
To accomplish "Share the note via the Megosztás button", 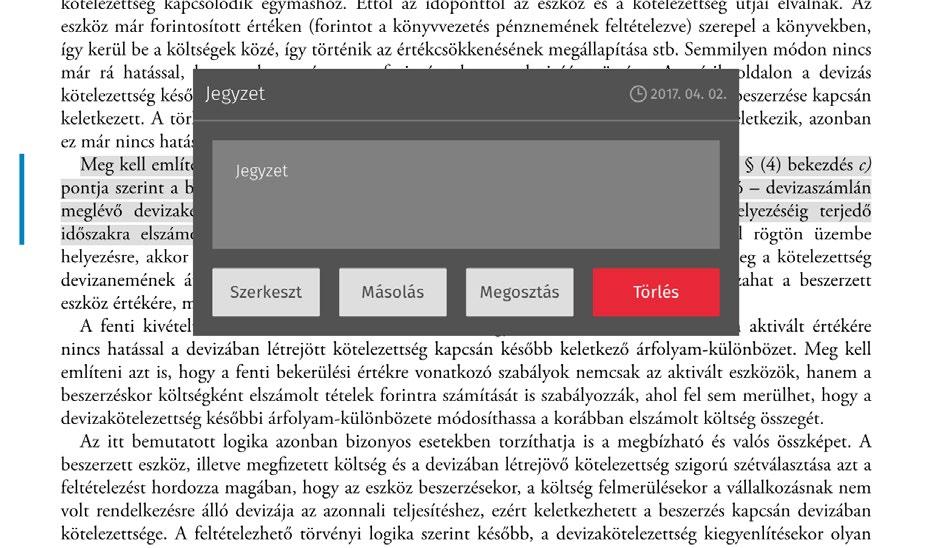I will click(x=519, y=292).
